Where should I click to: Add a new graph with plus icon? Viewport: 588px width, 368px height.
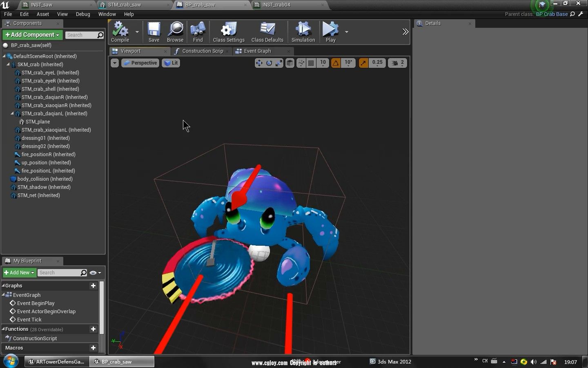tap(93, 286)
